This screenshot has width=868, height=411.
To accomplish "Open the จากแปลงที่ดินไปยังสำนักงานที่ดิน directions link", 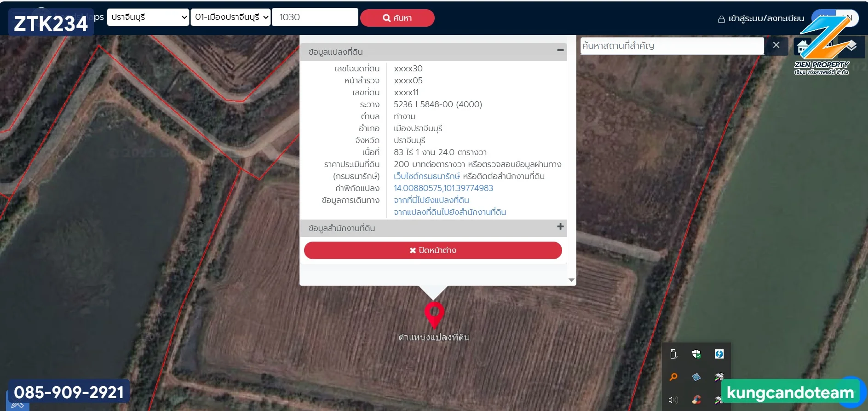I will coord(449,212).
